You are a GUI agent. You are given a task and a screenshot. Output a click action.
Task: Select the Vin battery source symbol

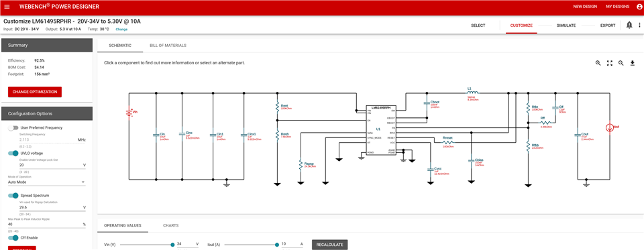click(x=129, y=112)
